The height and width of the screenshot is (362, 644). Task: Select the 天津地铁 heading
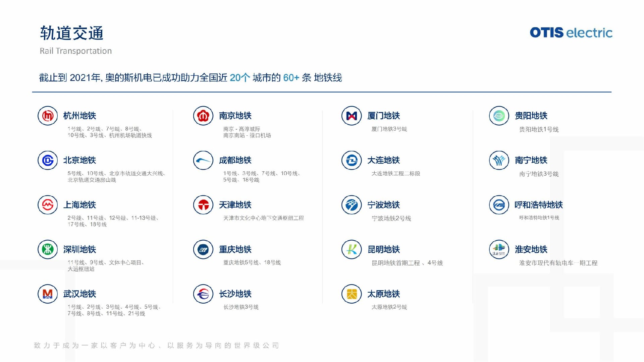click(235, 205)
